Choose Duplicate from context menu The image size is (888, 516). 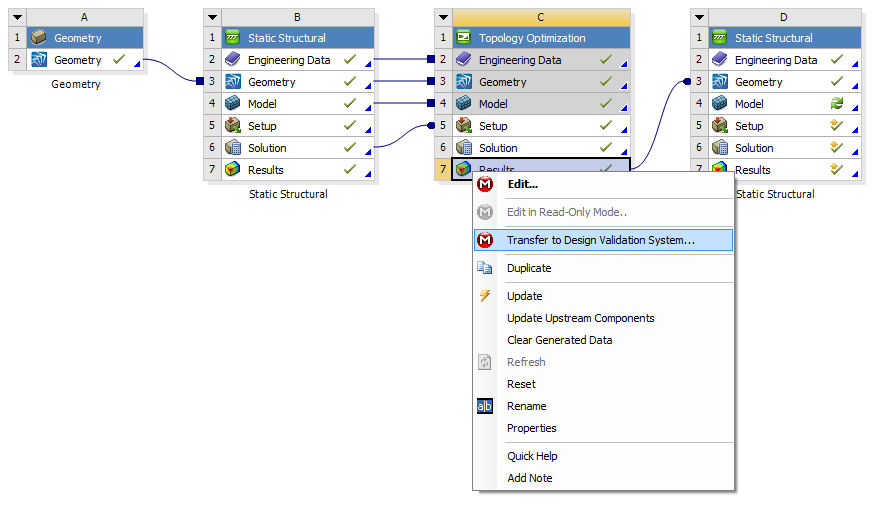click(603, 268)
